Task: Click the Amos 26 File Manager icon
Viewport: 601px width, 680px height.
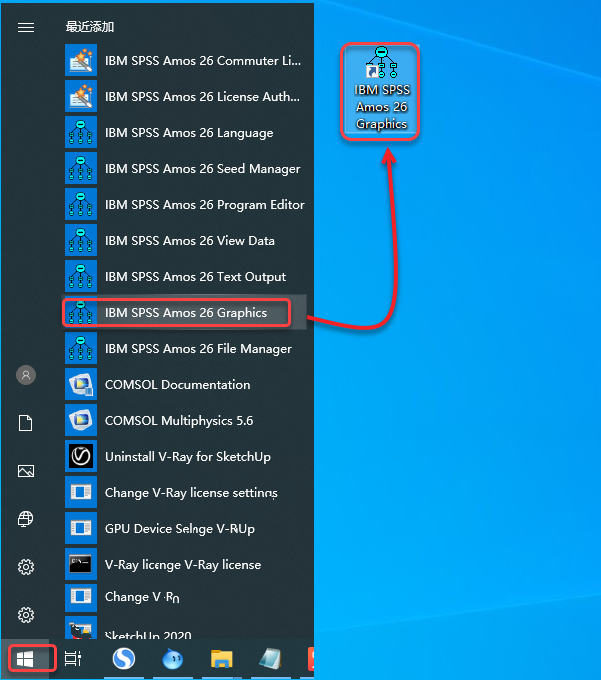Action: pos(81,348)
